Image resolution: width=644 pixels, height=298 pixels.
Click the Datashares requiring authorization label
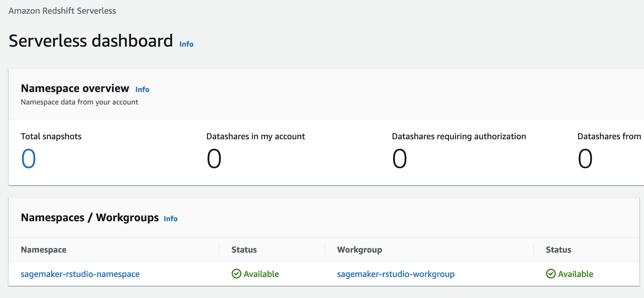point(459,137)
